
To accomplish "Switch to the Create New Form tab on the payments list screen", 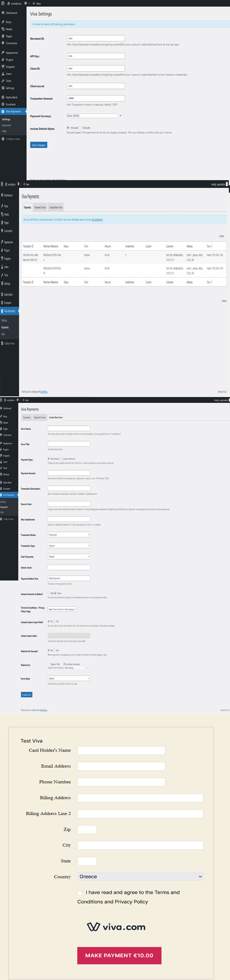I will coord(56,207).
